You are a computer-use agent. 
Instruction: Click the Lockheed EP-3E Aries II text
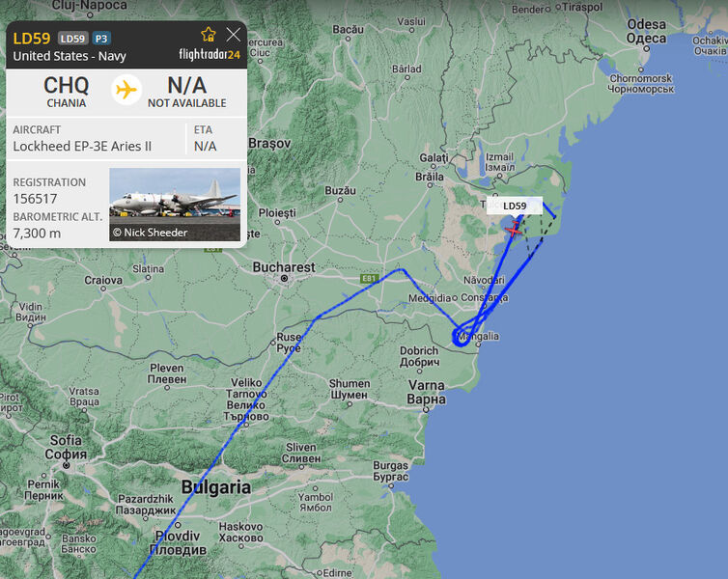82,146
